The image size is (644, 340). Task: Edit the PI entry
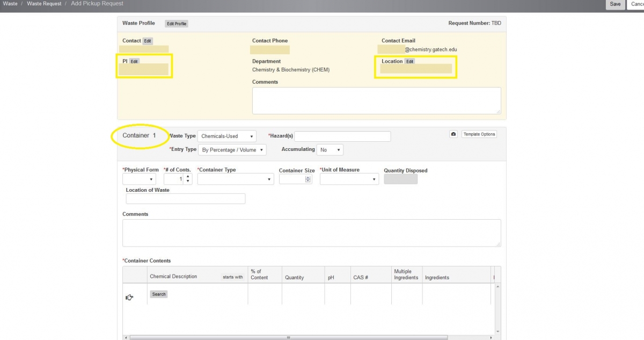(134, 61)
